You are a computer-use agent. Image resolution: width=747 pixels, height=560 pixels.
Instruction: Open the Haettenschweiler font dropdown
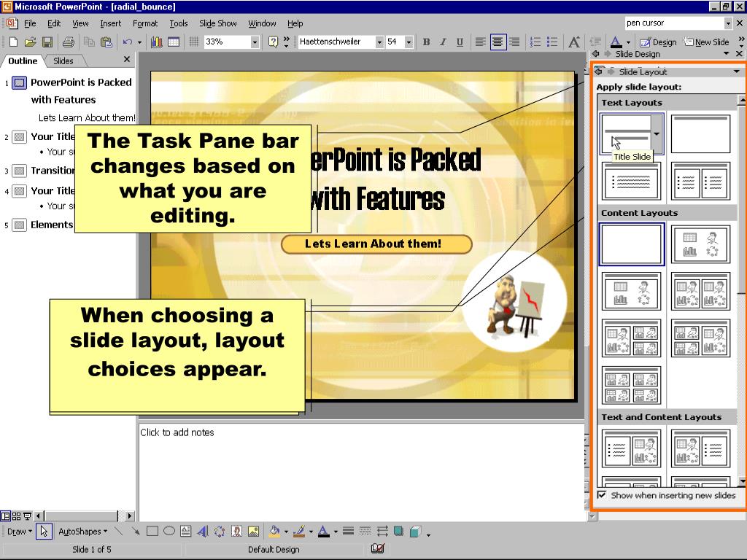[379, 42]
